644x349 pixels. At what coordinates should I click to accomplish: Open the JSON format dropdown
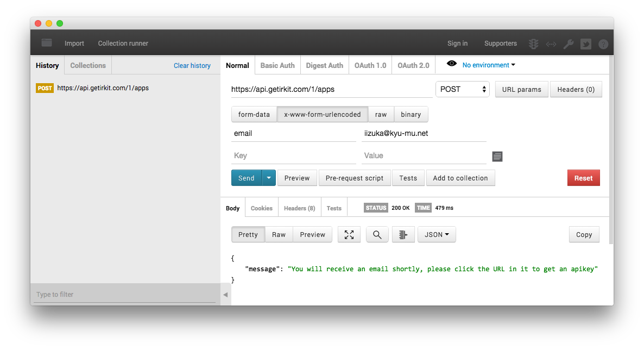[x=437, y=234]
